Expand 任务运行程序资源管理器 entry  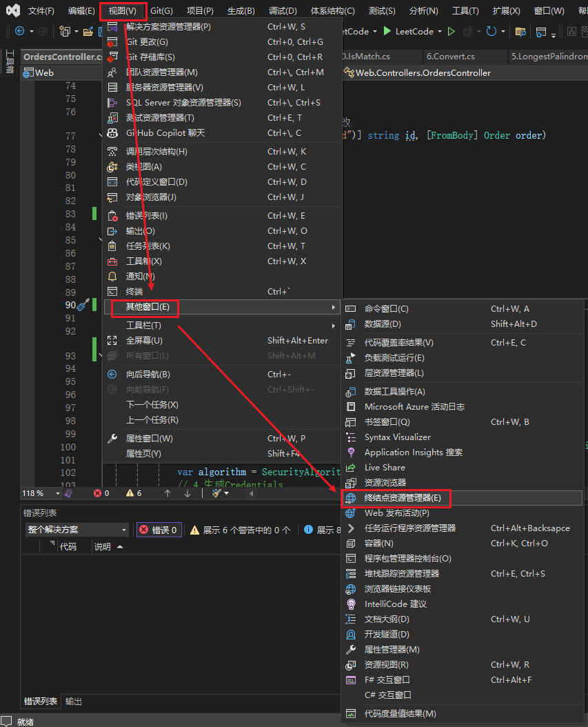click(462, 528)
